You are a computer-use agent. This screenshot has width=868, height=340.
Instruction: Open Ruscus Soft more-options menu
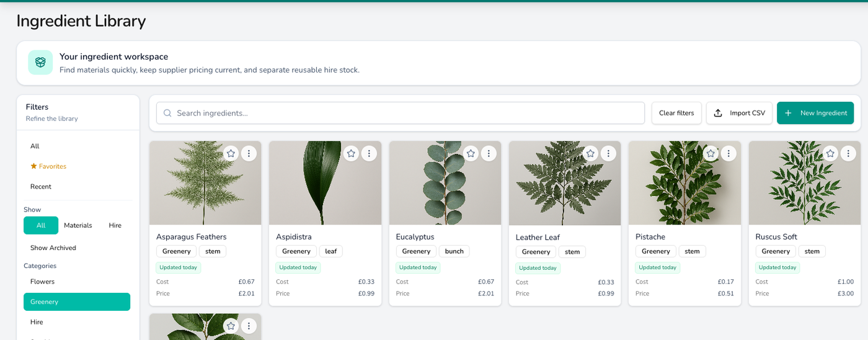coord(848,153)
